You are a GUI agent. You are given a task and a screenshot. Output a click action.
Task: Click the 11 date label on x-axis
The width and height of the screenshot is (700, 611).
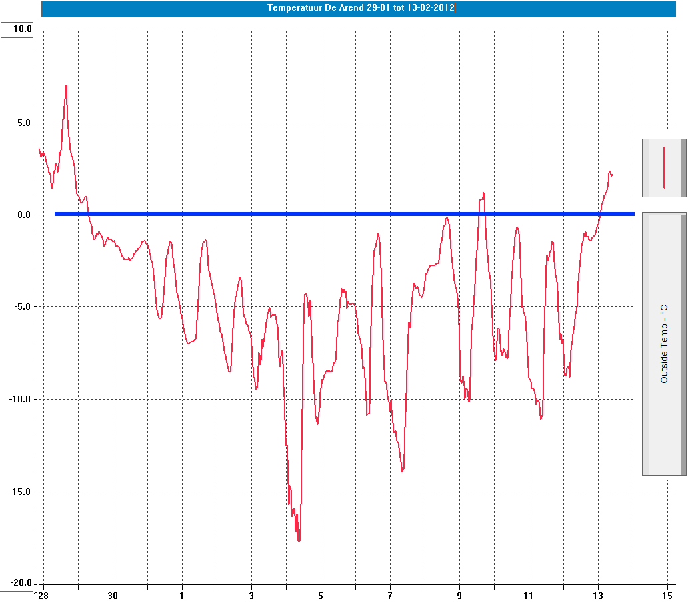(x=528, y=596)
